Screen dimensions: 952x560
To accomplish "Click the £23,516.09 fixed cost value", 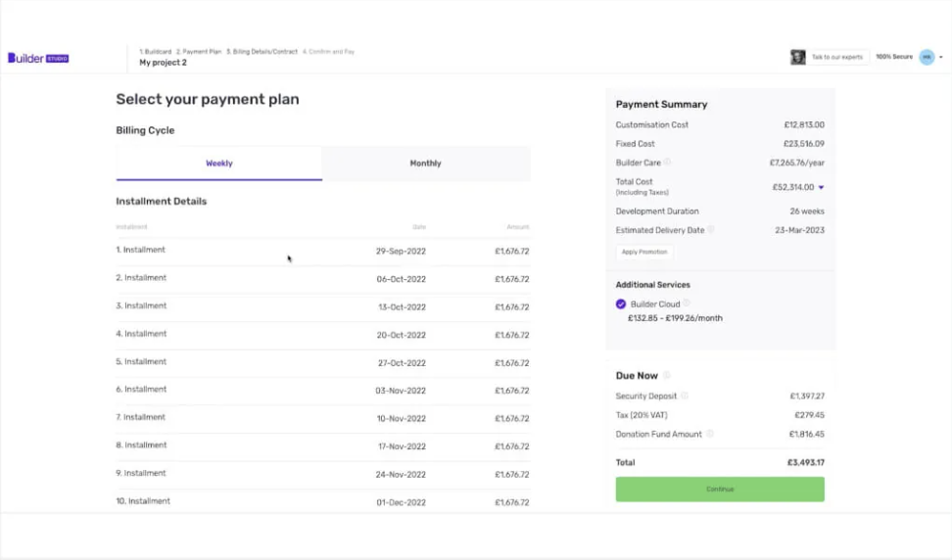I will point(804,144).
